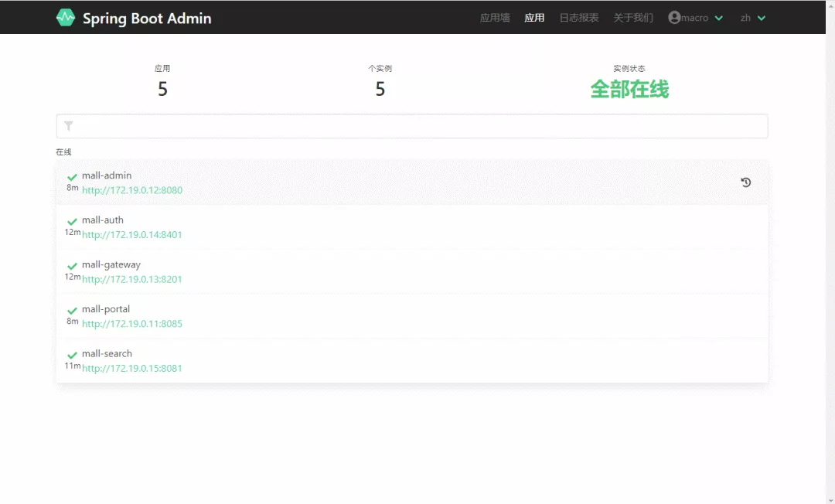
Task: Click the 12m uptime of mall-gateway
Action: [x=73, y=277]
